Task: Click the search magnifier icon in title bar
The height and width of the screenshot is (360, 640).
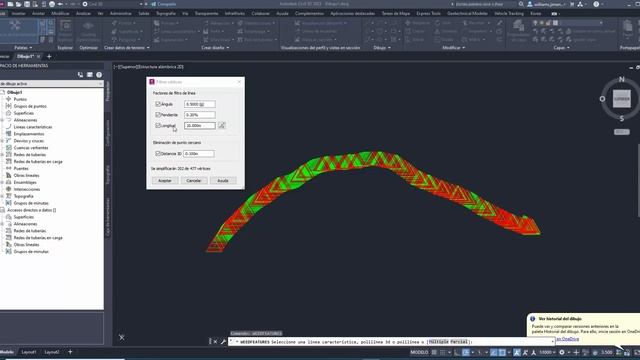Action: pyautogui.click(x=521, y=4)
